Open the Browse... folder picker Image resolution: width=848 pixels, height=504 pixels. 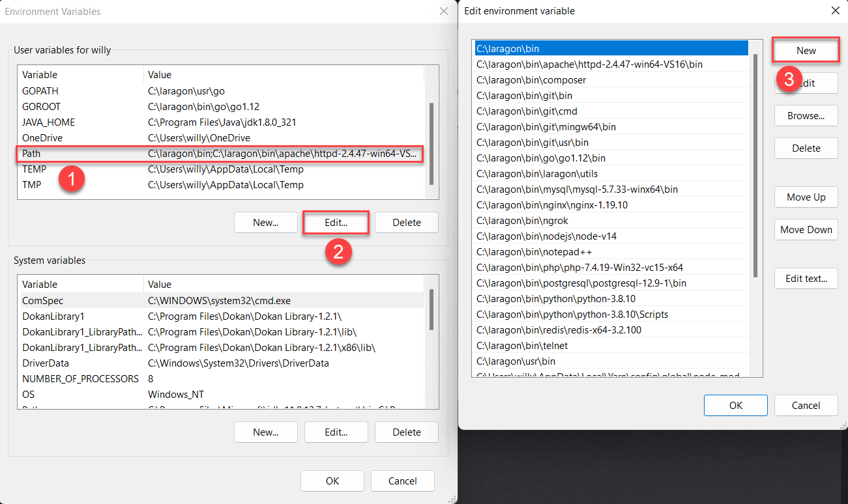click(806, 116)
